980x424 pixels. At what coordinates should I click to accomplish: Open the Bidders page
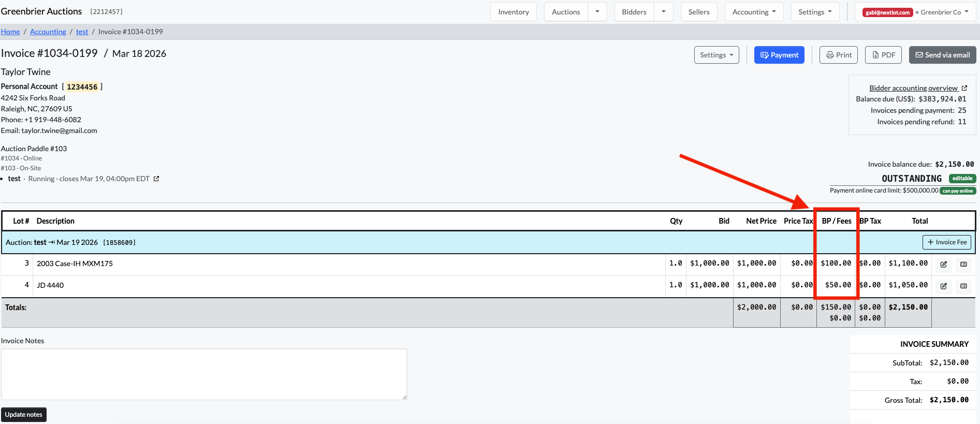(634, 11)
